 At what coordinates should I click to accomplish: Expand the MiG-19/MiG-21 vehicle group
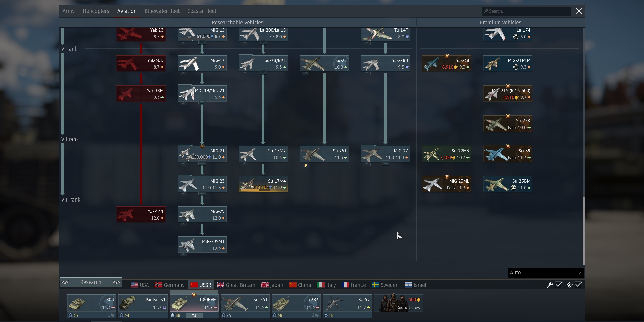(x=202, y=103)
